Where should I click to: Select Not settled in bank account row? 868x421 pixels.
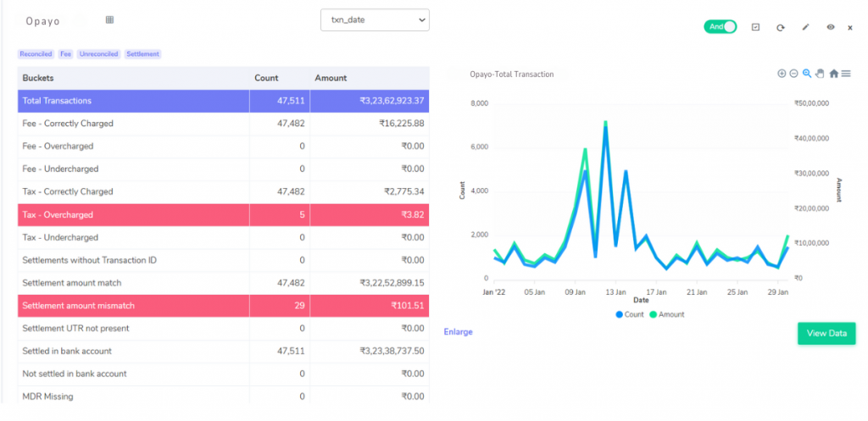[223, 374]
